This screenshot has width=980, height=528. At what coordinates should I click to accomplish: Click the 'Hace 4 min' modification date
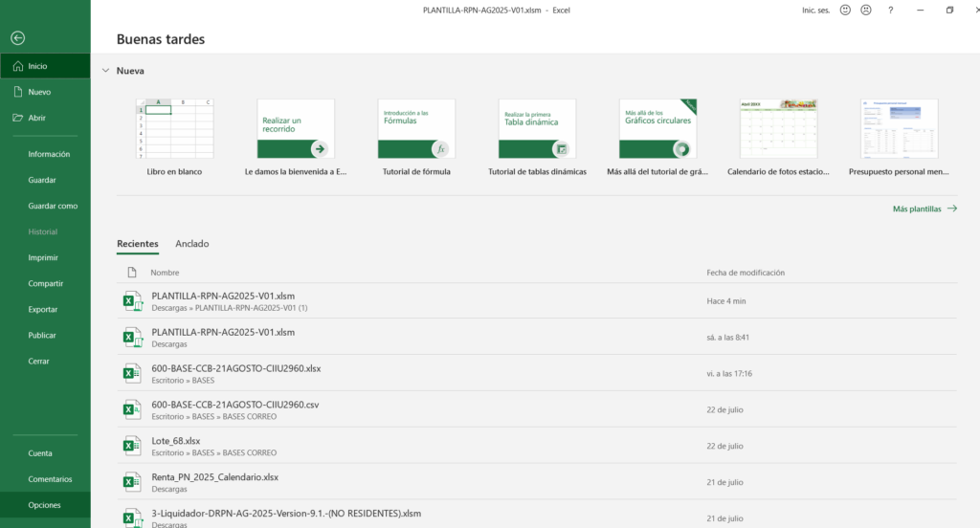726,301
